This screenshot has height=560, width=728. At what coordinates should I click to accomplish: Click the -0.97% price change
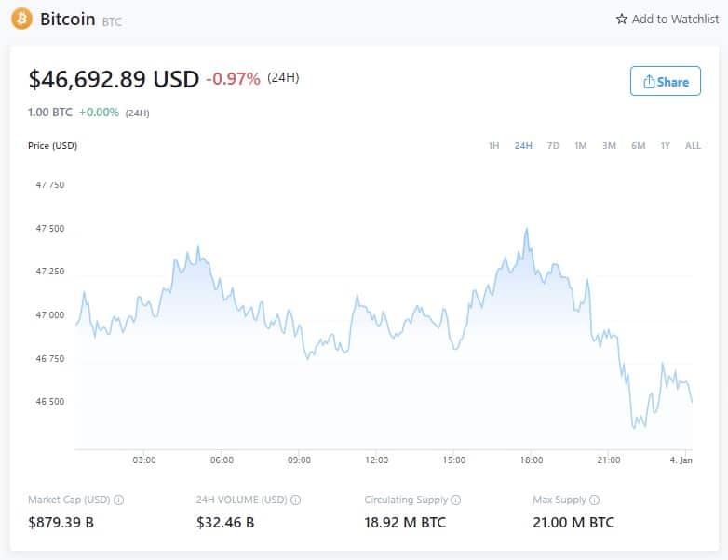point(233,79)
